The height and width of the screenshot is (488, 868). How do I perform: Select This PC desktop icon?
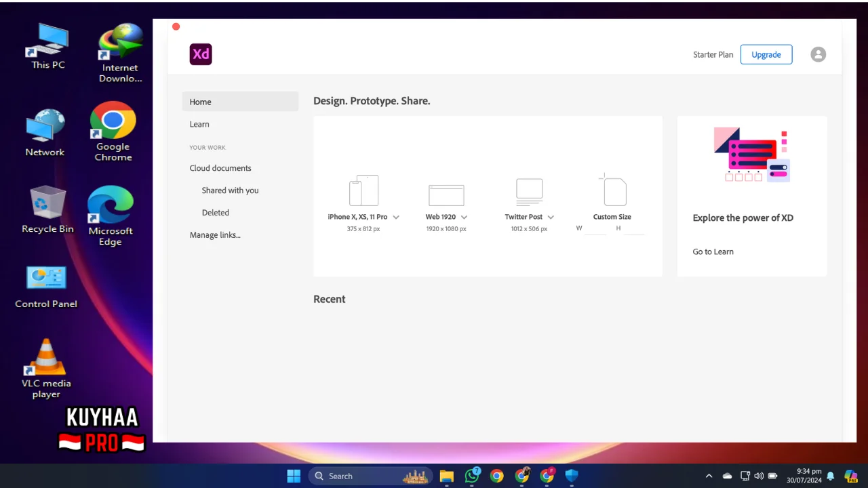[x=48, y=46]
